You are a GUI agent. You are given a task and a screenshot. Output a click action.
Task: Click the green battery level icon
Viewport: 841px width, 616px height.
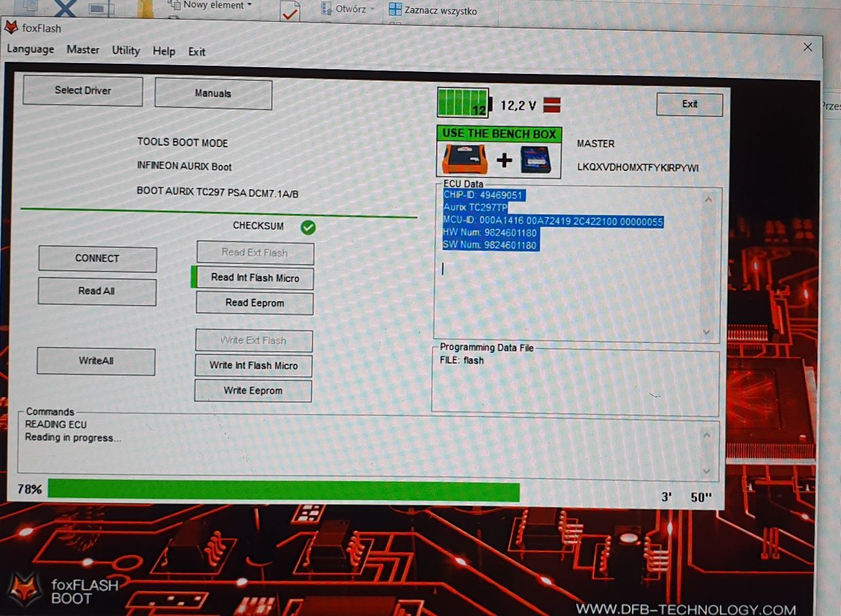(x=463, y=103)
